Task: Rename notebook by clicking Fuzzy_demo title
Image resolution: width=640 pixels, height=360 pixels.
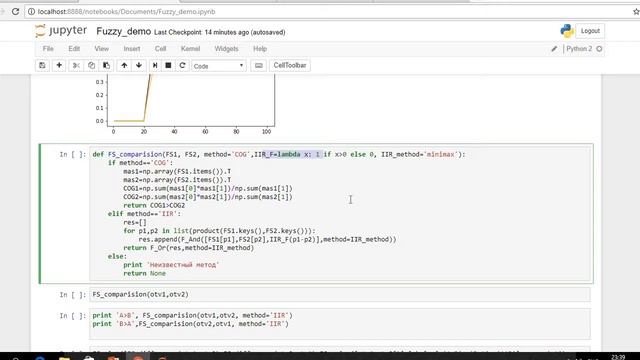Action: 123,31
